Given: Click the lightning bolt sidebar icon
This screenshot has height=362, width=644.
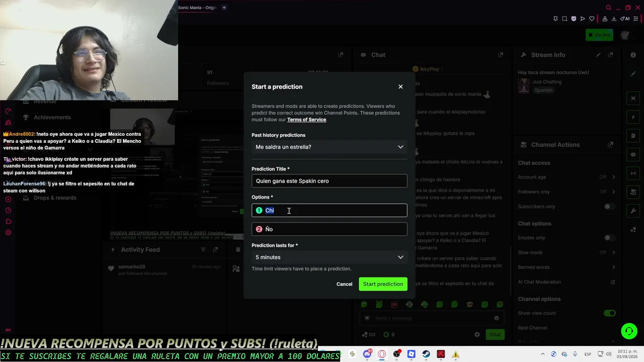Looking at the screenshot, I should click(633, 117).
